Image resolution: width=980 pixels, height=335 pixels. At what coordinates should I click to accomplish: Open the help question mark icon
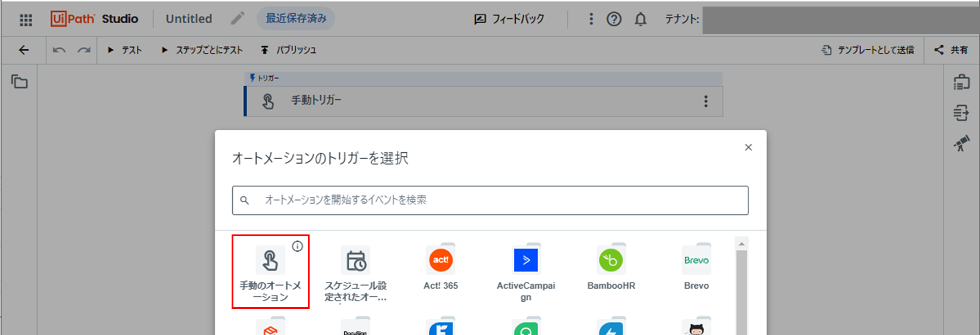tap(614, 19)
